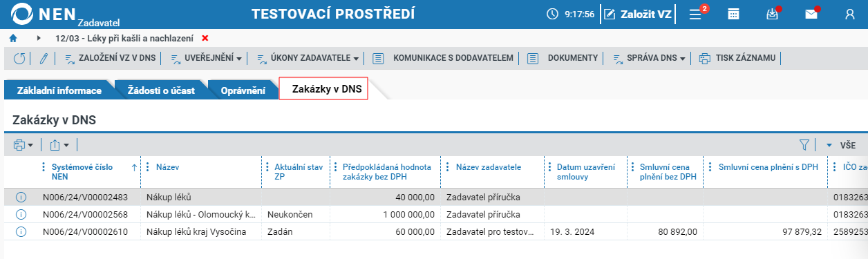Screen dimensions: 868x259
Task: Open info icon for Nákup léků kraj Vysočina
Action: coord(21,232)
